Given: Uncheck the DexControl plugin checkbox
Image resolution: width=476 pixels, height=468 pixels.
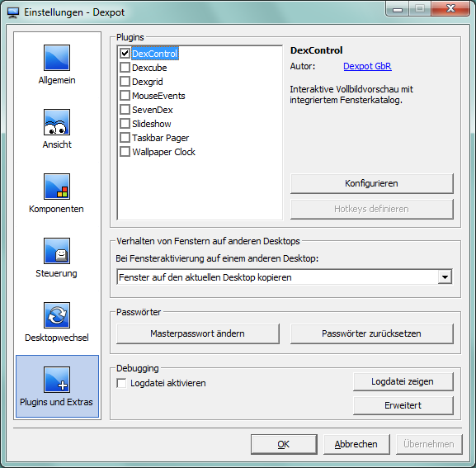Looking at the screenshot, I should [125, 54].
